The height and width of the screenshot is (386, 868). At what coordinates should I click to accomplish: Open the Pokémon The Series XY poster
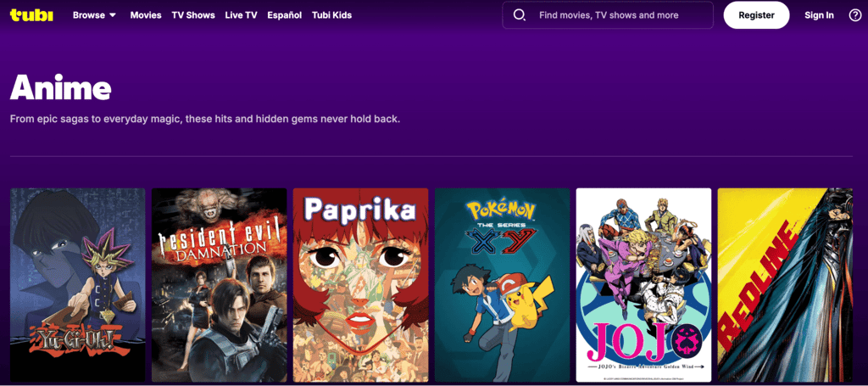pos(502,285)
